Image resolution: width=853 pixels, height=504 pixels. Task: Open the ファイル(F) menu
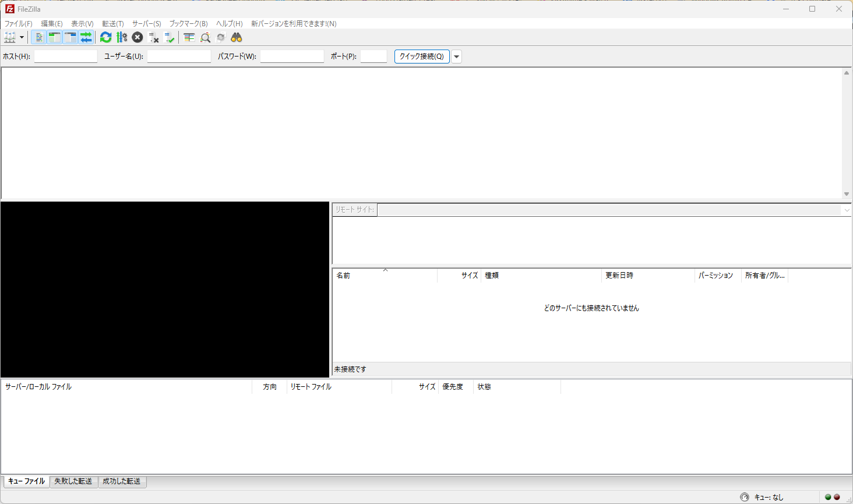19,24
